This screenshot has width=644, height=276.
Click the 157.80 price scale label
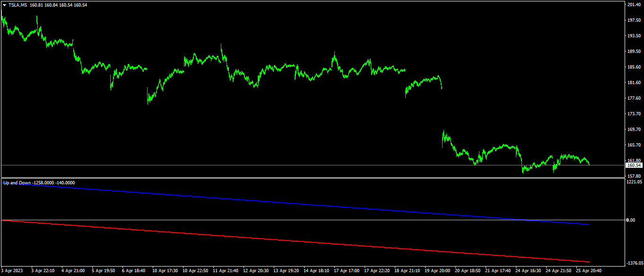(x=634, y=176)
